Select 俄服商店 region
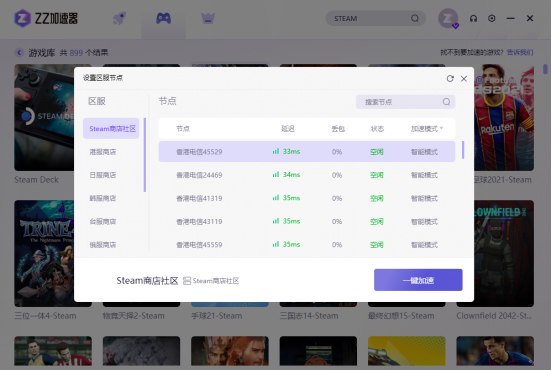This screenshot has height=370, width=552. pyautogui.click(x=103, y=245)
